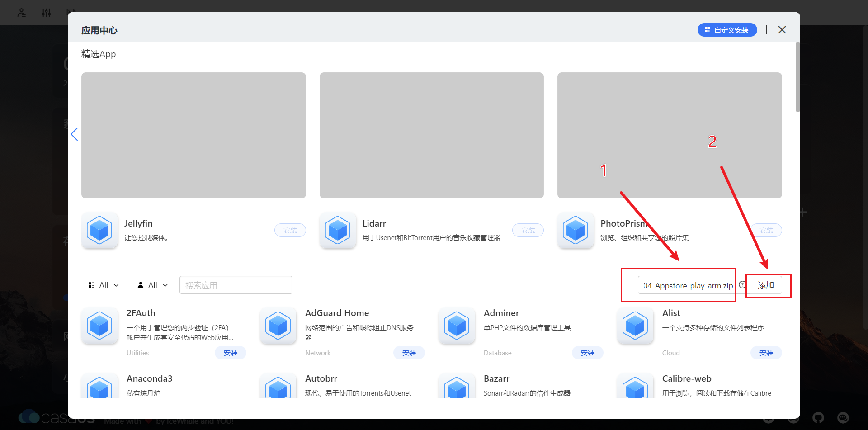Close the 应用中心 dialog
The height and width of the screenshot is (430, 868).
pos(782,30)
